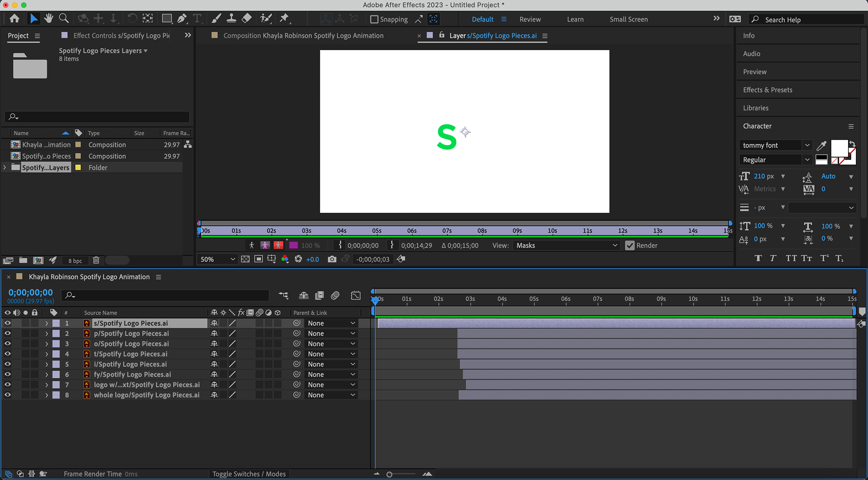
Task: Hide the s/Spotify Logo Pieces.ai layer
Action: click(x=7, y=323)
